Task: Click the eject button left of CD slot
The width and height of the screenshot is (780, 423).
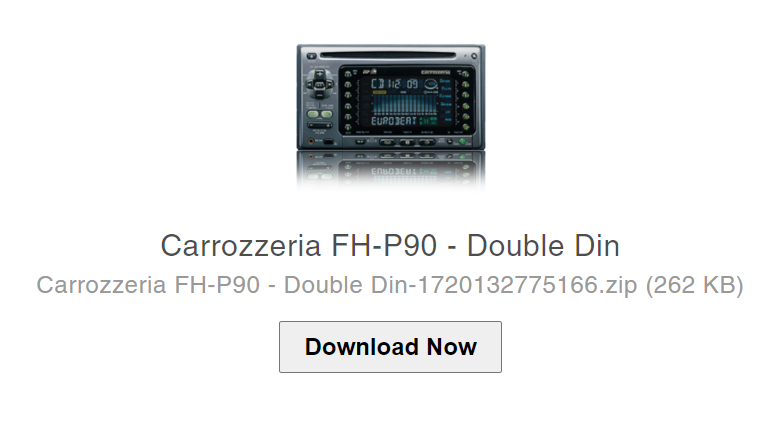Action: click(x=311, y=56)
